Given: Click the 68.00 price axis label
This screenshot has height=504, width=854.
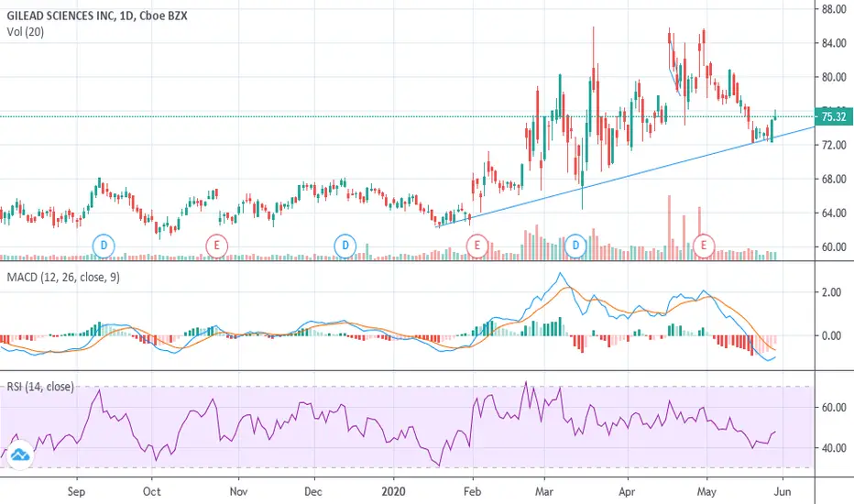Looking at the screenshot, I should pos(834,179).
